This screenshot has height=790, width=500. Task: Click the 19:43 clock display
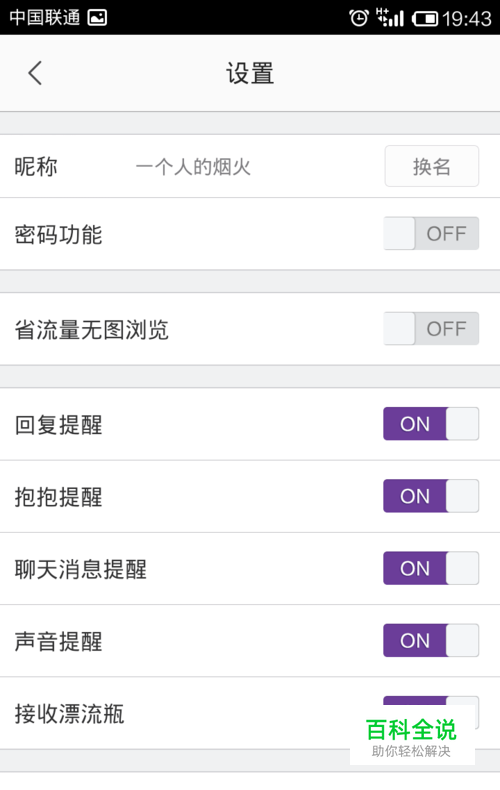[x=467, y=19]
